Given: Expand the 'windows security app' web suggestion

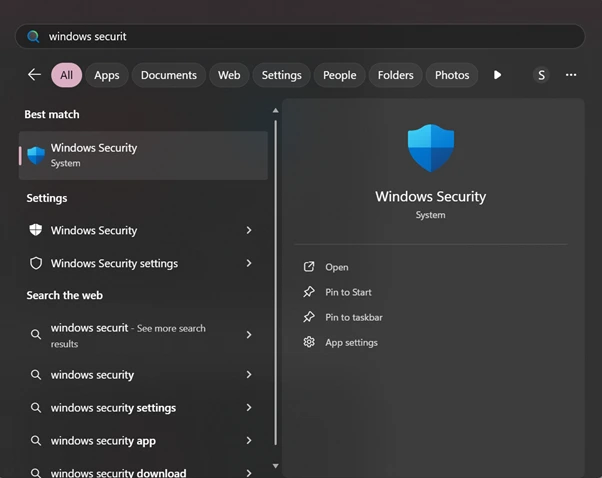Looking at the screenshot, I should (248, 441).
